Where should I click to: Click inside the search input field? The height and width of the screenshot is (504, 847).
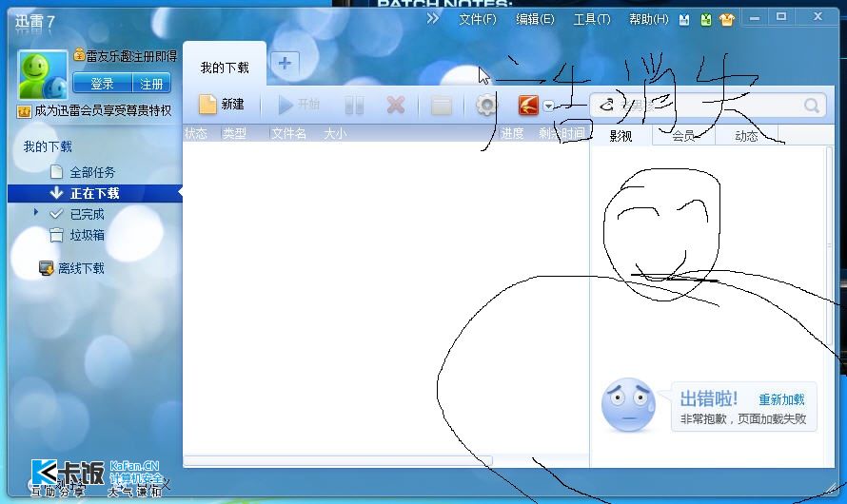[x=708, y=106]
